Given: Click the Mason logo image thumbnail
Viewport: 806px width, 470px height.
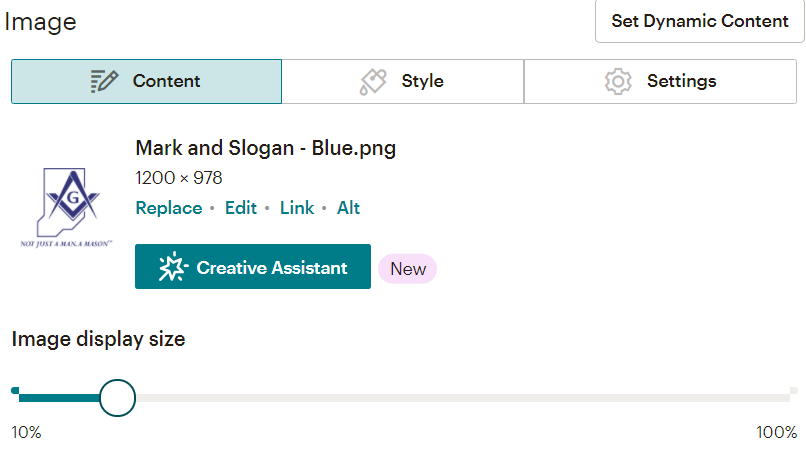Looking at the screenshot, I should 66,207.
